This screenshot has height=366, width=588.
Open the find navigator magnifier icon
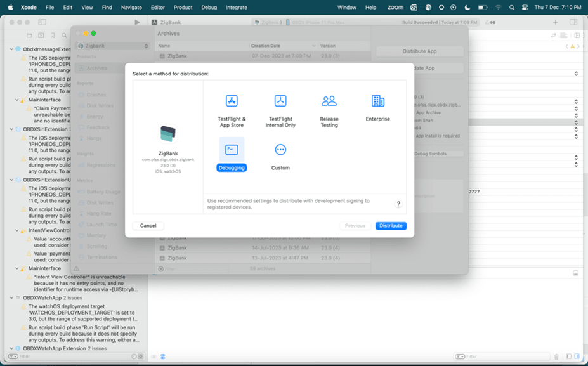[x=64, y=36]
